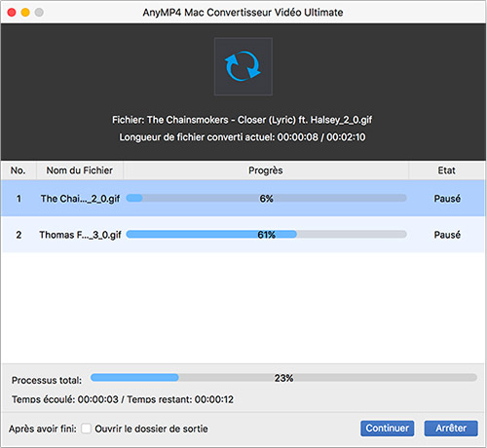Click the 6% progress bar
This screenshot has width=487, height=448.
(266, 198)
